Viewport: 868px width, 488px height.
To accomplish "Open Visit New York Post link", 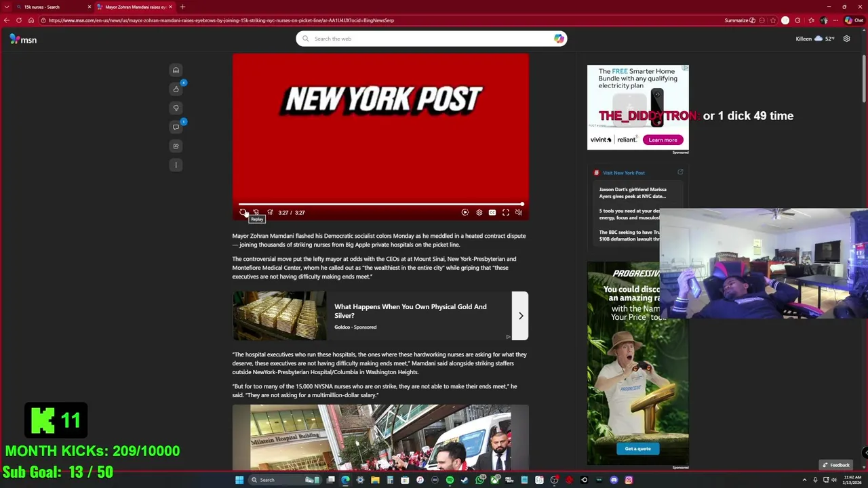I will (624, 173).
